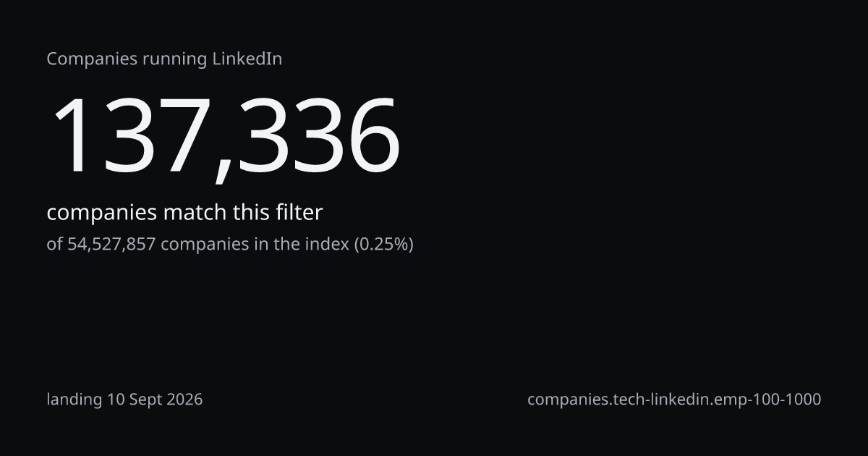Click the 'Companies running LinkedIn' heading
This screenshot has width=868, height=456.
(x=164, y=59)
